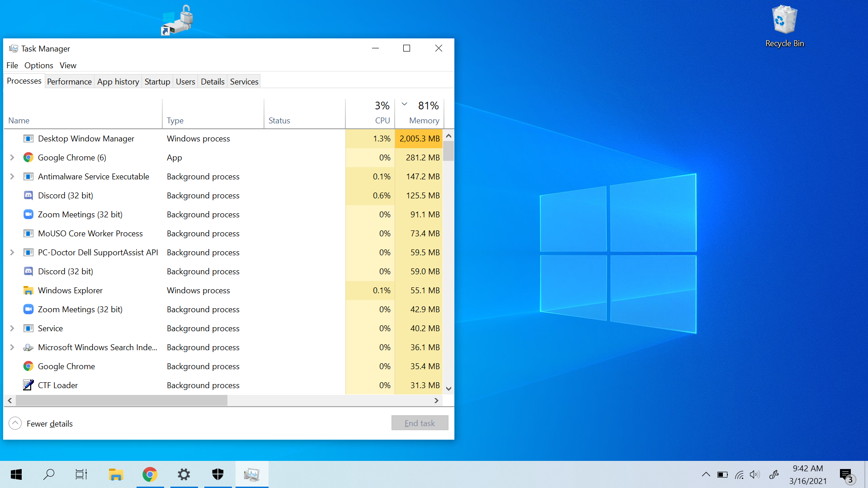Open the battery status tray icon
Screen dimensions: 868x488
coord(722,474)
